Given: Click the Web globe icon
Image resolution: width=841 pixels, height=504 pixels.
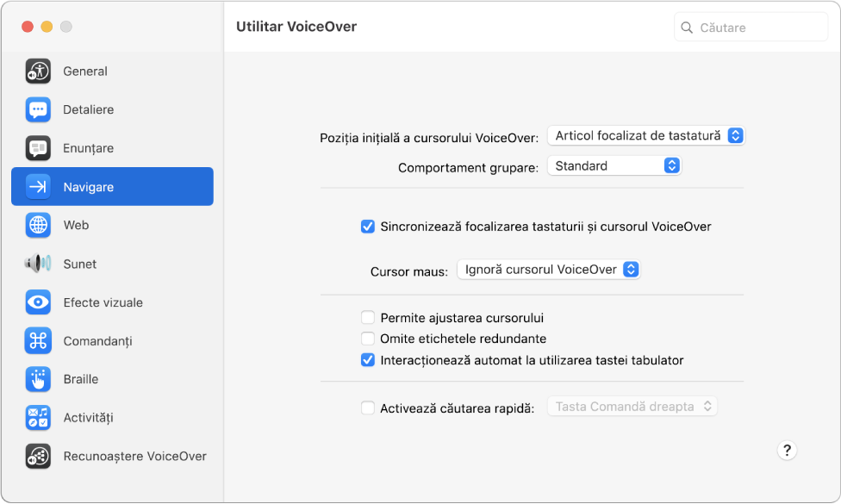Looking at the screenshot, I should [38, 225].
